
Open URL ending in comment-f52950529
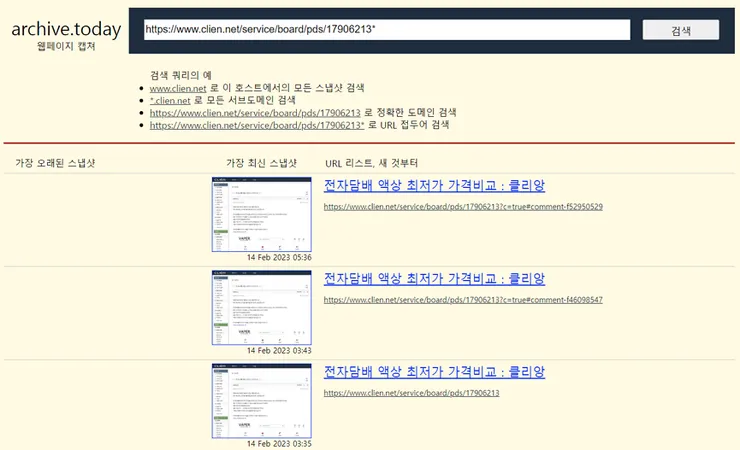[463, 207]
